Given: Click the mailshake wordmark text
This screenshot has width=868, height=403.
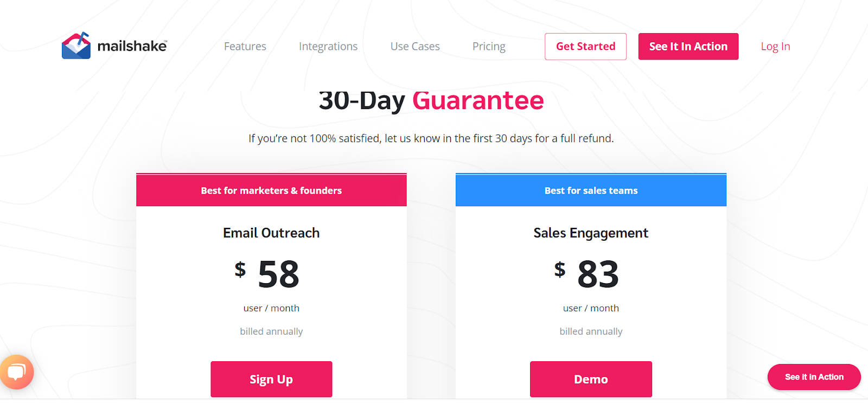Looking at the screenshot, I should coord(132,46).
